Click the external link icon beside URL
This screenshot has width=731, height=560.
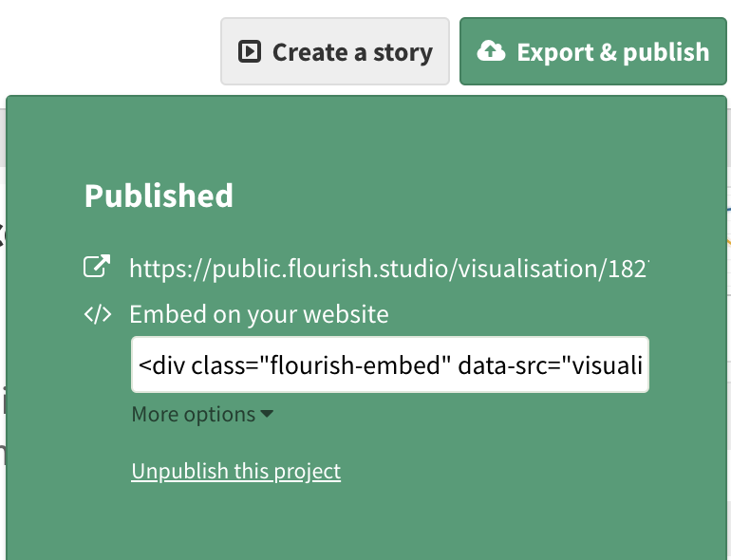(97, 267)
